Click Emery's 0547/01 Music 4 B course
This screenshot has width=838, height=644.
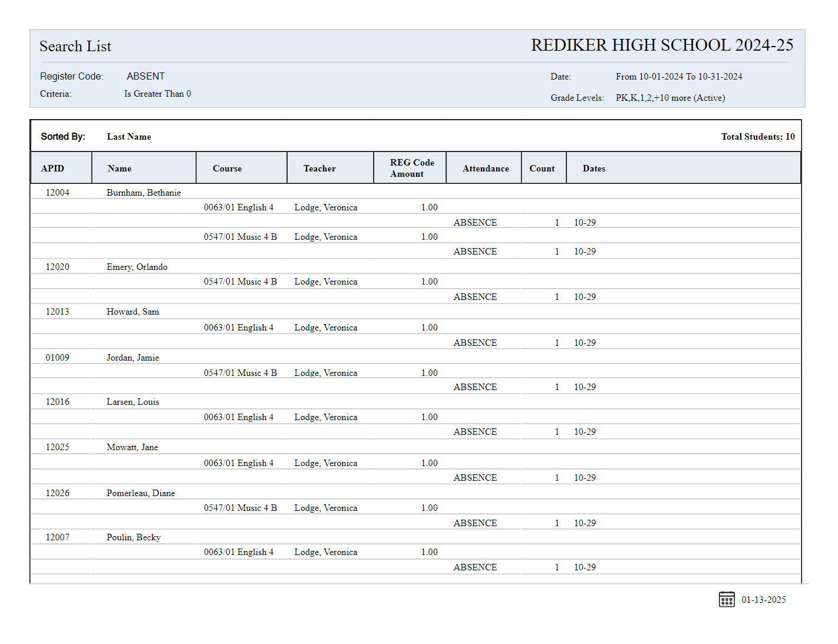(x=240, y=282)
